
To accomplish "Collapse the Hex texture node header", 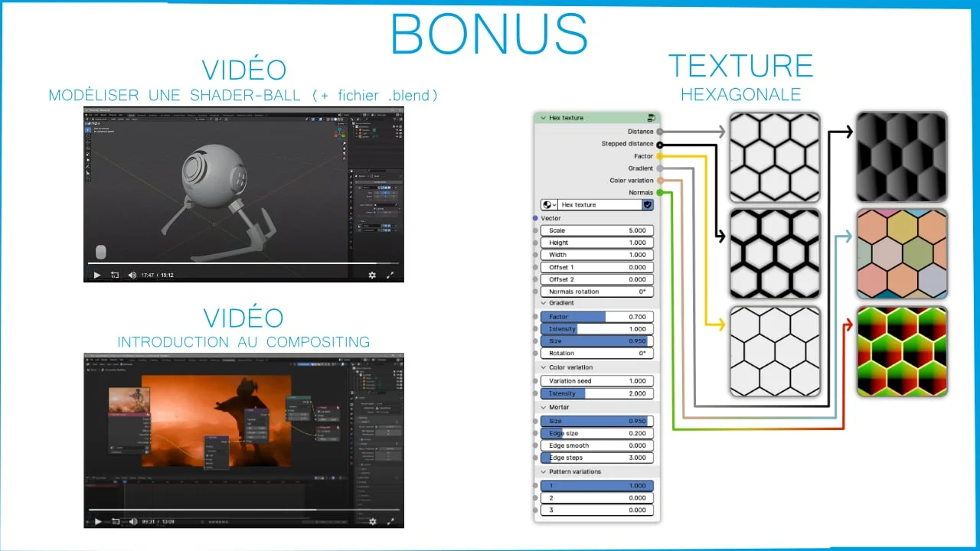I will tap(543, 118).
